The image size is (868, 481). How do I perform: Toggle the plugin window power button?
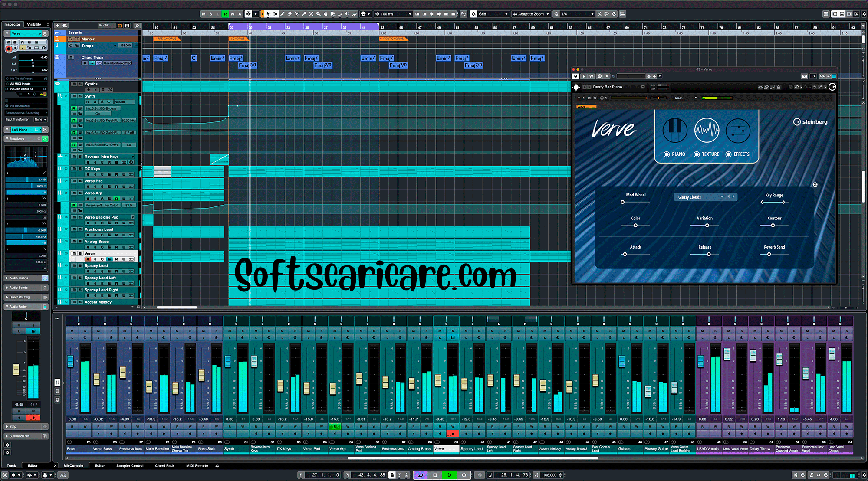[x=575, y=76]
